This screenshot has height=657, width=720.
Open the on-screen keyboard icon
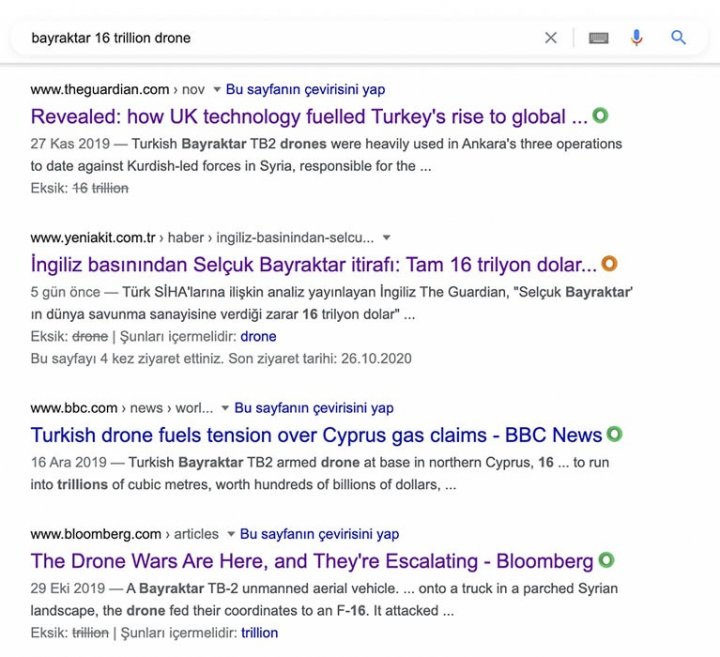pyautogui.click(x=599, y=38)
